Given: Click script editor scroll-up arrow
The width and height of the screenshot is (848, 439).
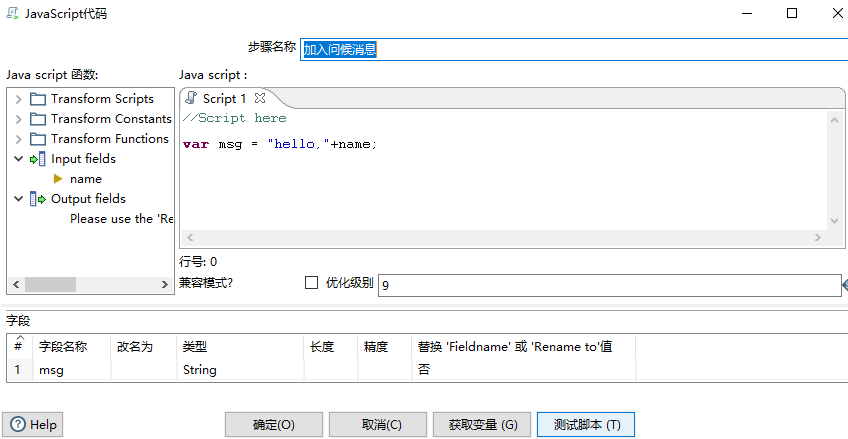Looking at the screenshot, I should point(834,120).
